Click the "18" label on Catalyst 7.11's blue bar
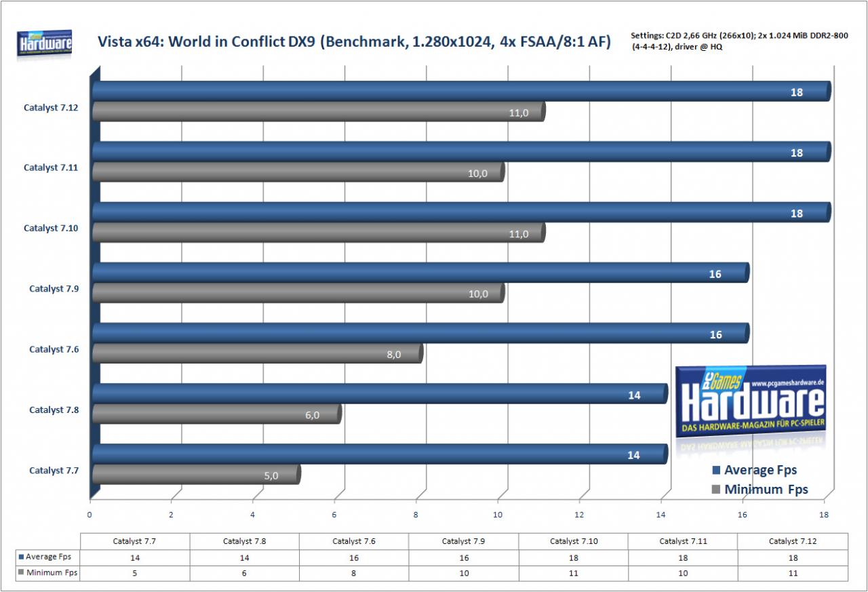 pyautogui.click(x=796, y=153)
